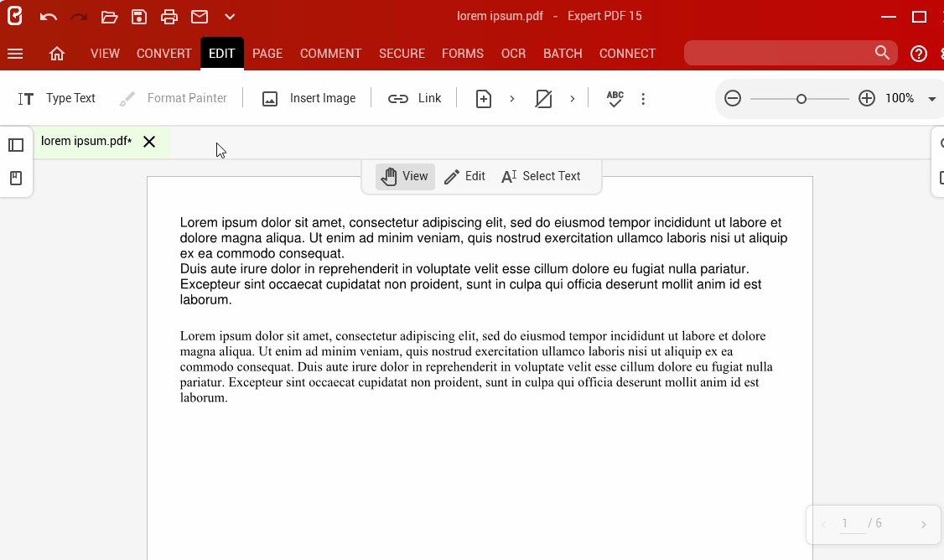944x560 pixels.
Task: Open the hamburger main menu
Action: 15,54
